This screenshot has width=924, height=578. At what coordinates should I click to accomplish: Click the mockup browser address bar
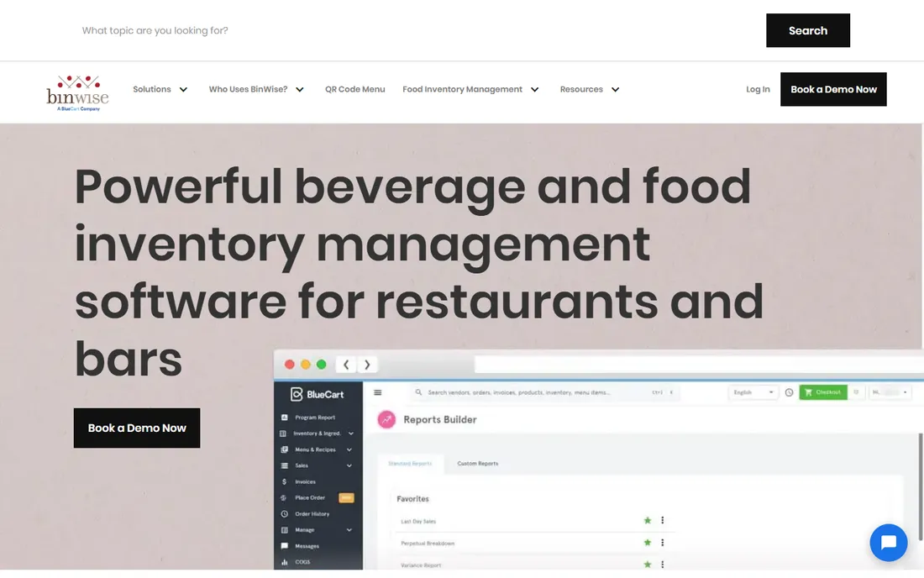[x=699, y=365]
